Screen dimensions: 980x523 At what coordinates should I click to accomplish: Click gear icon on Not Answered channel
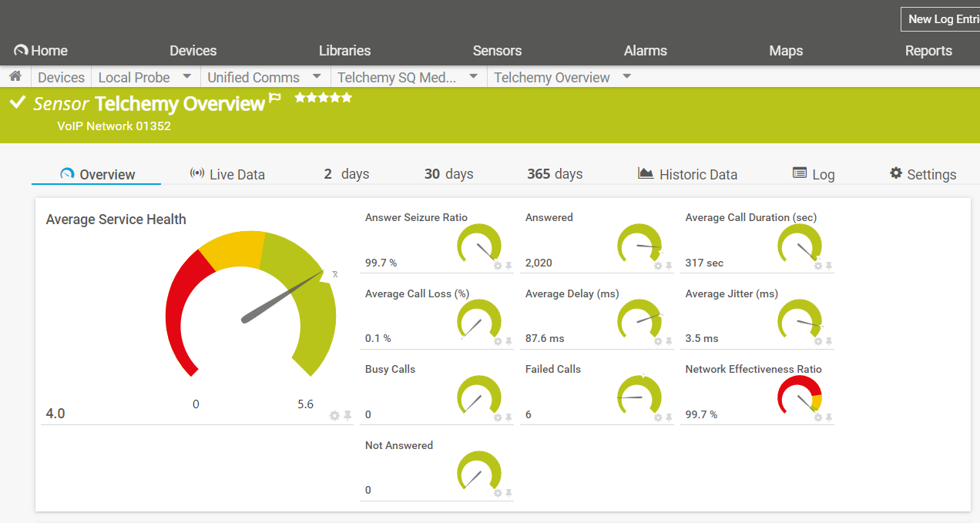pos(498,493)
